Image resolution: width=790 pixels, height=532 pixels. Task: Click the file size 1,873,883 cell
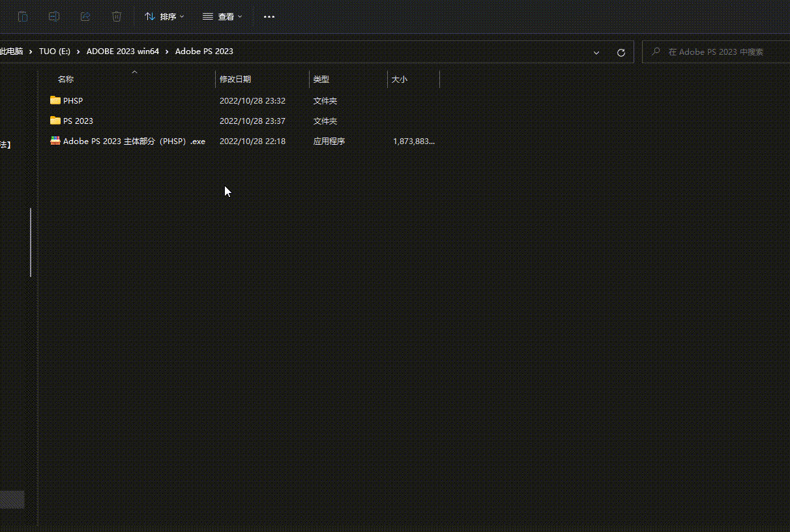(x=414, y=141)
